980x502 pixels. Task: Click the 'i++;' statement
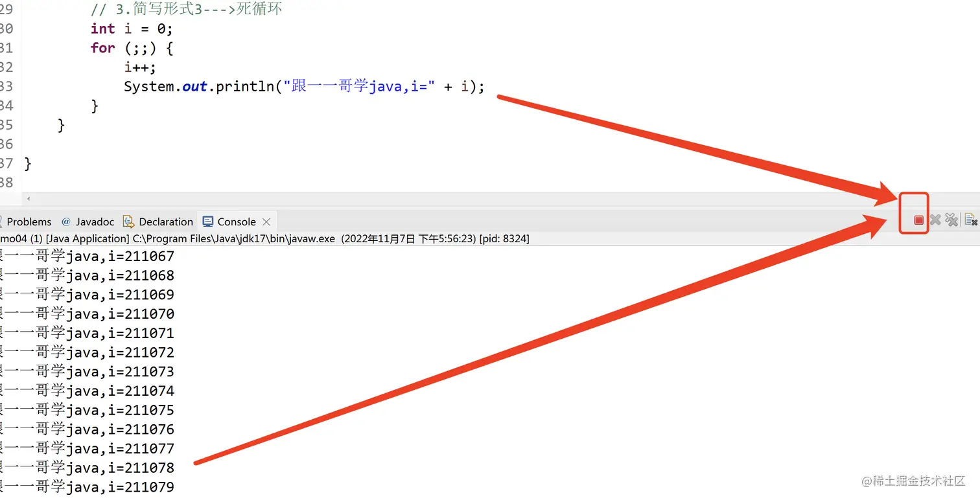point(140,67)
